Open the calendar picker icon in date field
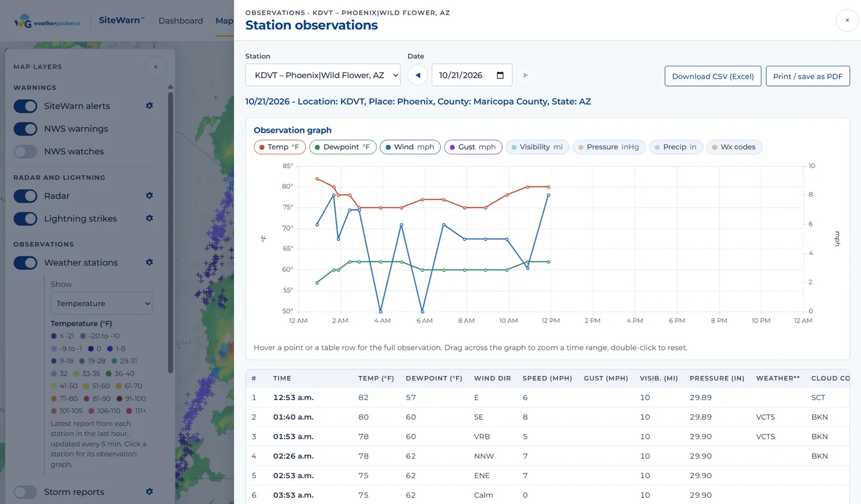The height and width of the screenshot is (504, 861). pos(500,76)
